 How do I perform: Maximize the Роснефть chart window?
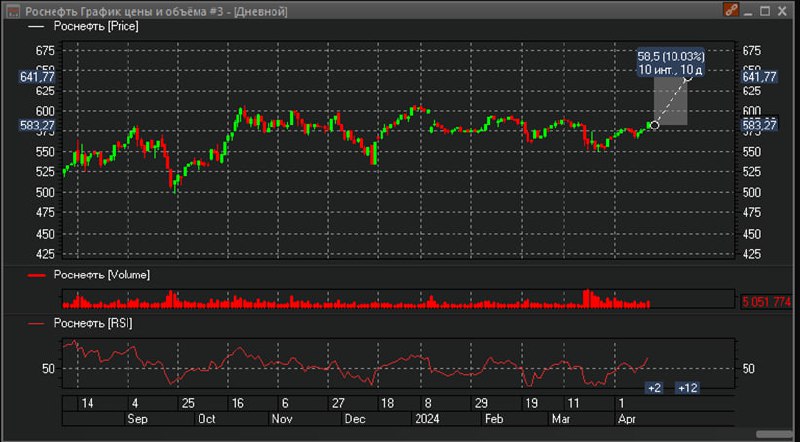(765, 11)
